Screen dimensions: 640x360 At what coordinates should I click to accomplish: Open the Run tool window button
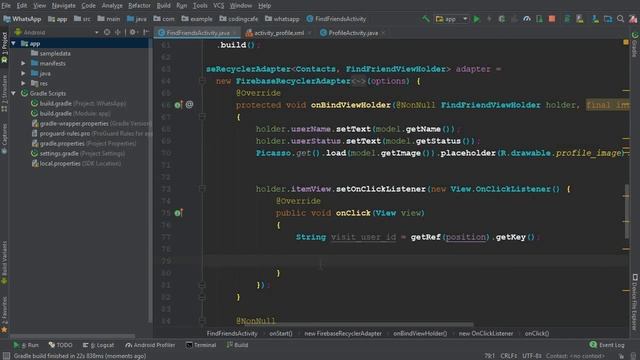coord(26,345)
